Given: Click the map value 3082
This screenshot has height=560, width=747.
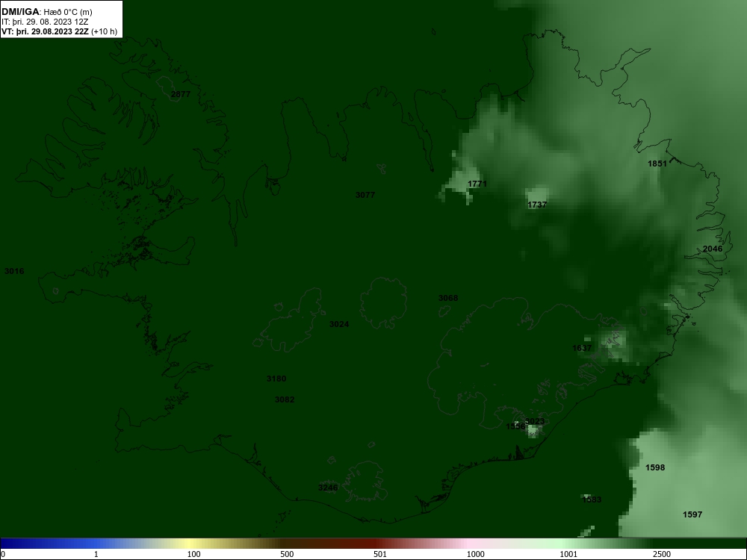Looking at the screenshot, I should point(285,399).
